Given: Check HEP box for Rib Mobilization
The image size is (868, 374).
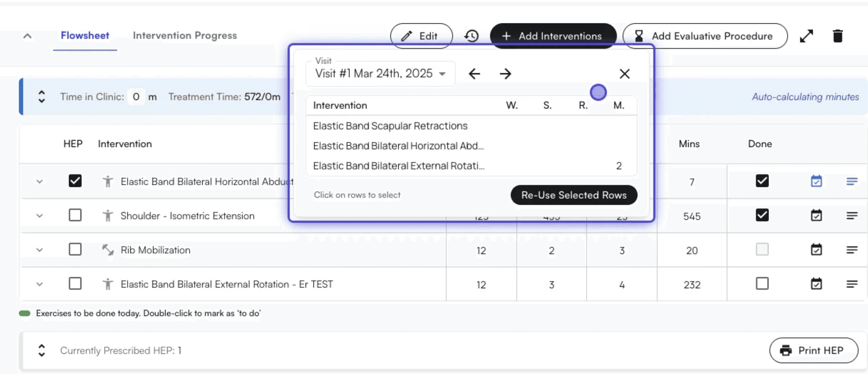Looking at the screenshot, I should (75, 250).
